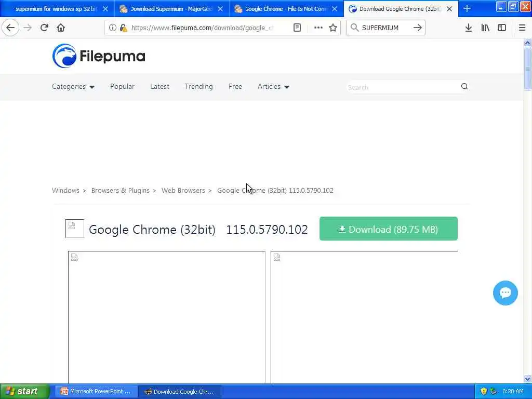Click the SUPERMIUM browser search field

(x=386, y=28)
